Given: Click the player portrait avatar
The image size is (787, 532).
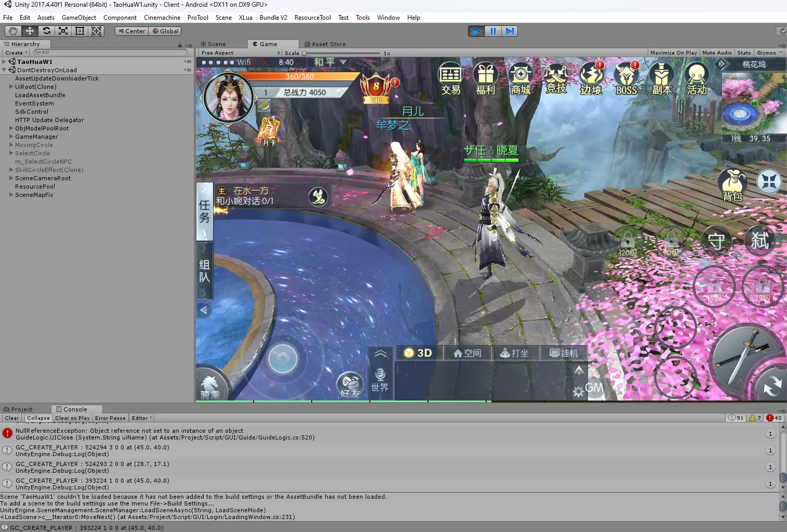Looking at the screenshot, I should point(228,98).
